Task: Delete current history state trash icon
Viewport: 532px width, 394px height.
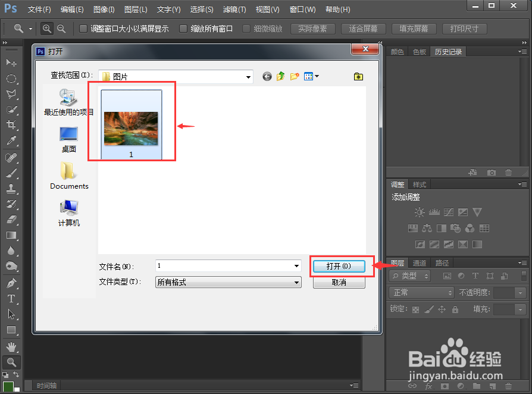Action: 508,173
